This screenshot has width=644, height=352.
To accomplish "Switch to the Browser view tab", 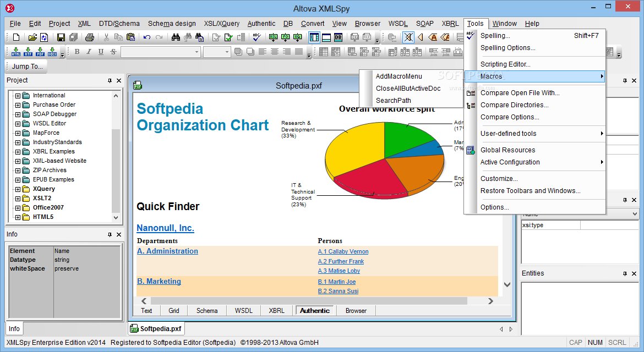I will pos(356,311).
